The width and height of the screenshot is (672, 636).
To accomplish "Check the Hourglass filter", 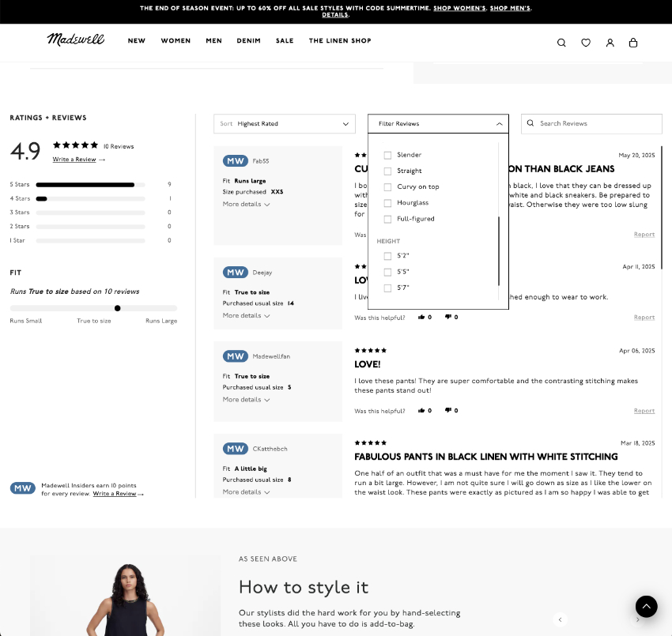I will [x=387, y=203].
